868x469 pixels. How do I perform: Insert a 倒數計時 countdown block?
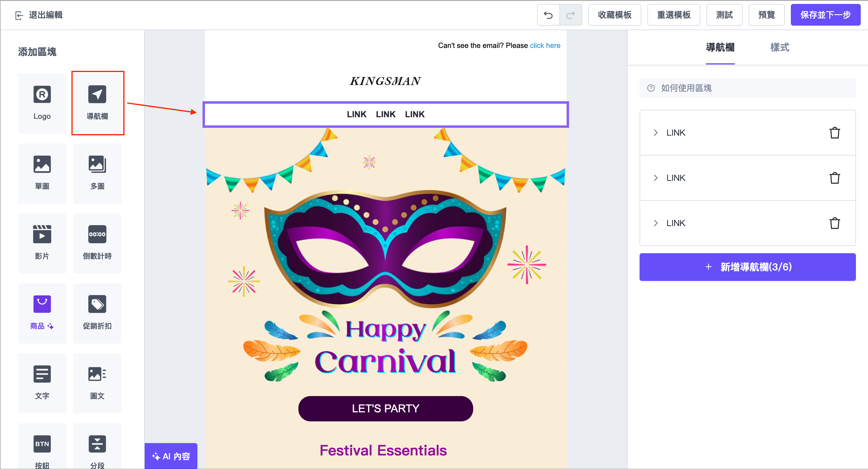pos(97,243)
